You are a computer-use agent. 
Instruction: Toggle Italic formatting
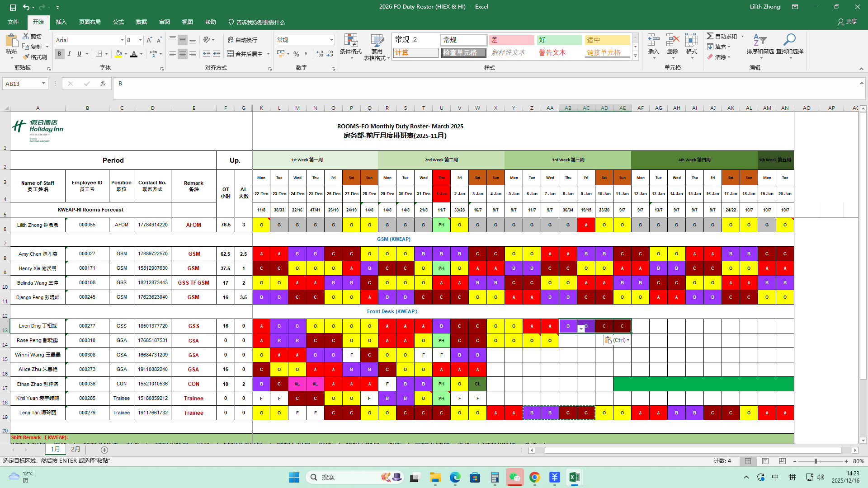point(69,54)
